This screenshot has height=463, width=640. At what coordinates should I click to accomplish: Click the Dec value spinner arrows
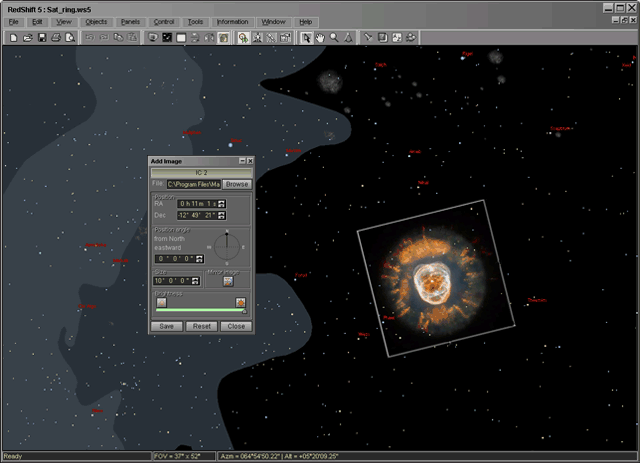tap(221, 215)
